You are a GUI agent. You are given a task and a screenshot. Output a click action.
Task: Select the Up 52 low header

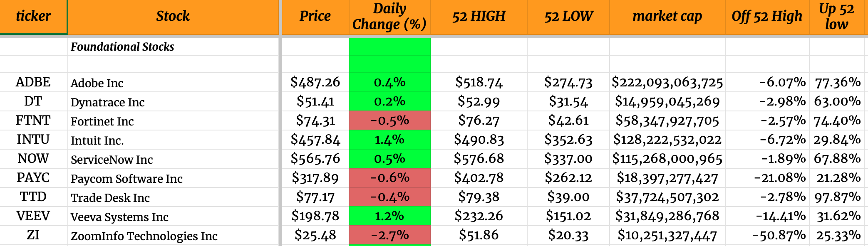click(x=836, y=17)
